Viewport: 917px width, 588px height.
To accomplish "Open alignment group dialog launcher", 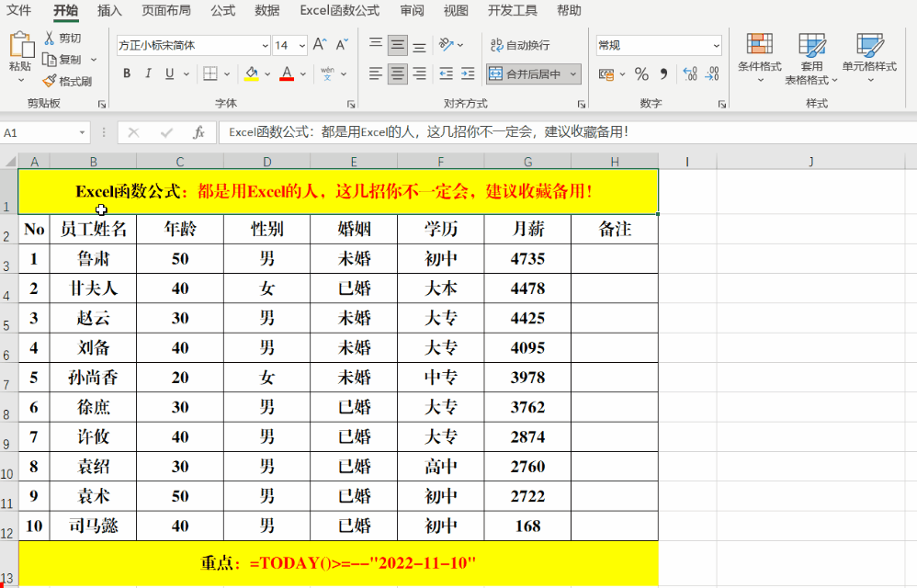I will 582,104.
